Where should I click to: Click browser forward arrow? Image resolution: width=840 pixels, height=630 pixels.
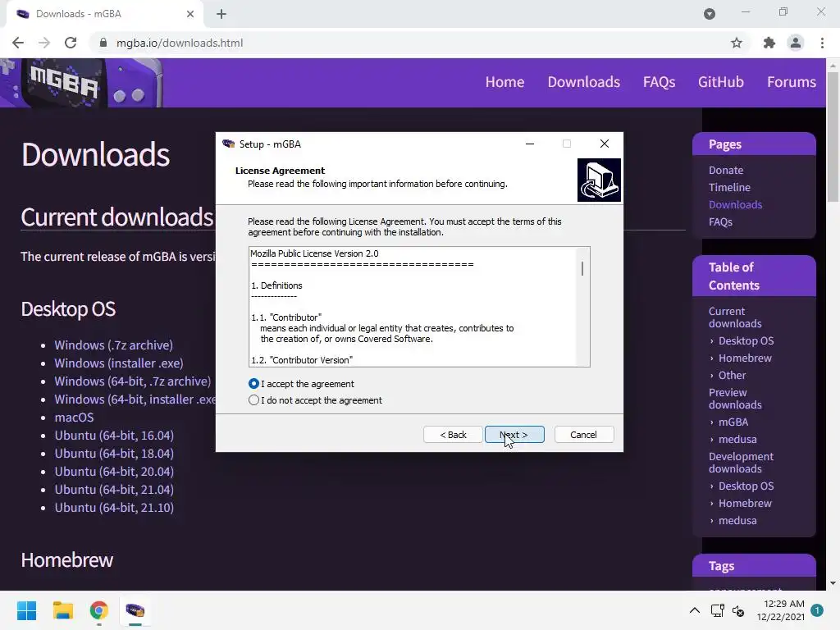coord(44,43)
